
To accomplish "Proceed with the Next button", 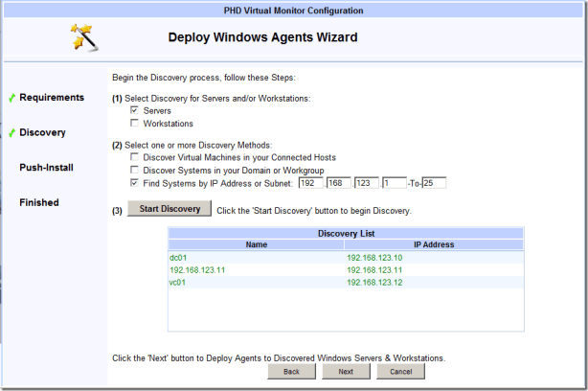I will [346, 371].
